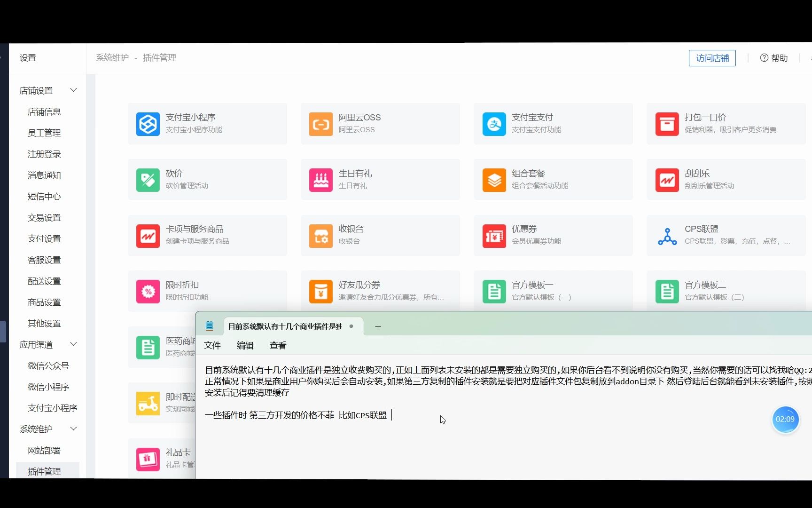Select 插件管理 in the sidebar

[47, 471]
